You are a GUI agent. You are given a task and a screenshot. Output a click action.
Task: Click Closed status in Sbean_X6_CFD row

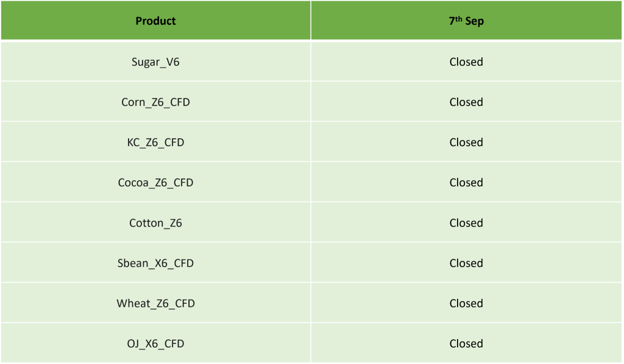[x=466, y=263]
